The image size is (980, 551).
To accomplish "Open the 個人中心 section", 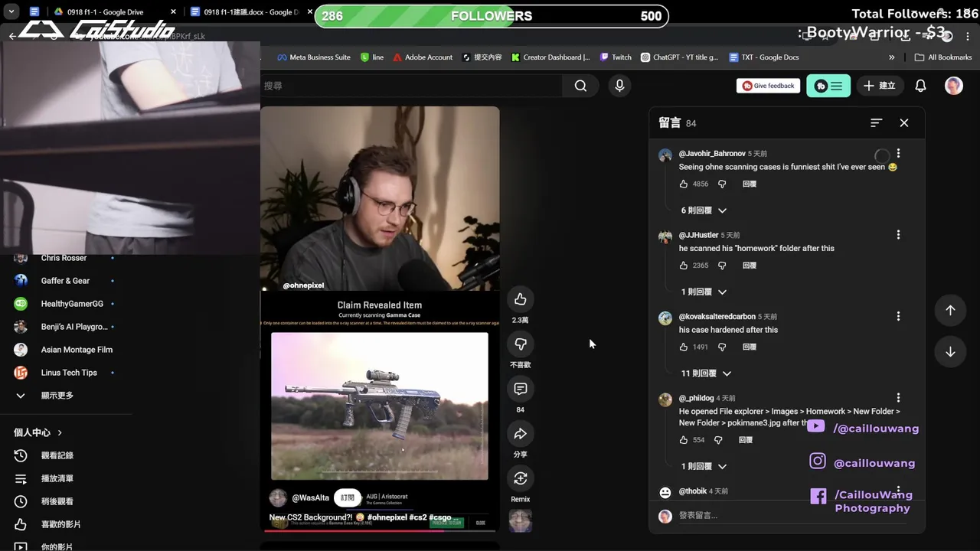I will 38,432.
